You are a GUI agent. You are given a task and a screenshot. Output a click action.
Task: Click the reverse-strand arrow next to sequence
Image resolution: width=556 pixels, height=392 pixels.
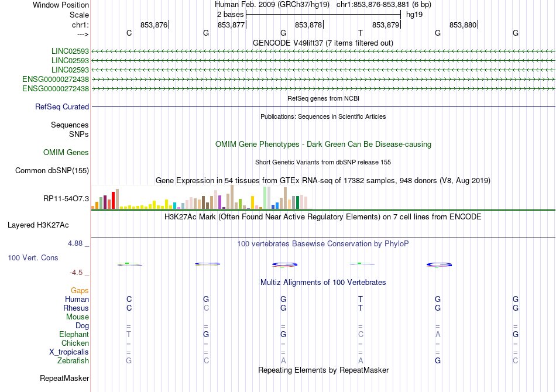(x=83, y=34)
